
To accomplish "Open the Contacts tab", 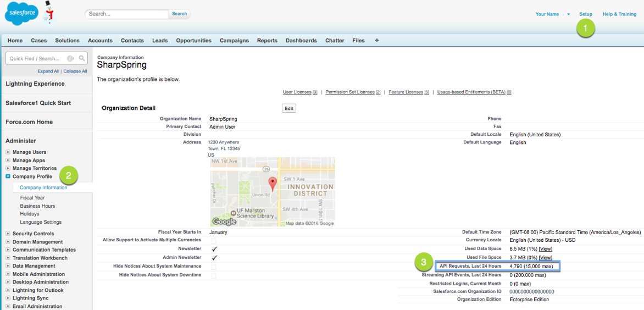I will 132,40.
